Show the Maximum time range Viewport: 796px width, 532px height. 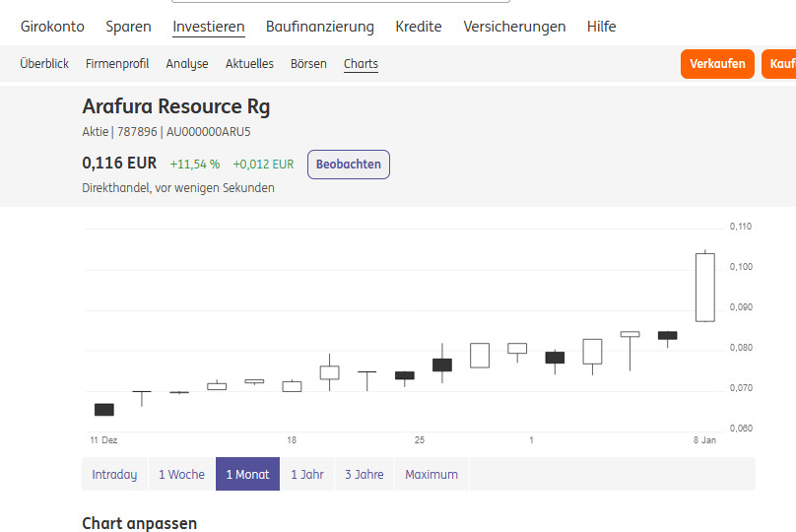[x=431, y=474]
